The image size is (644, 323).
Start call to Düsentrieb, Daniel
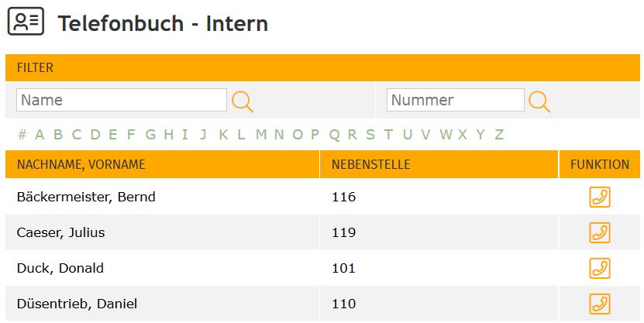[x=599, y=304]
